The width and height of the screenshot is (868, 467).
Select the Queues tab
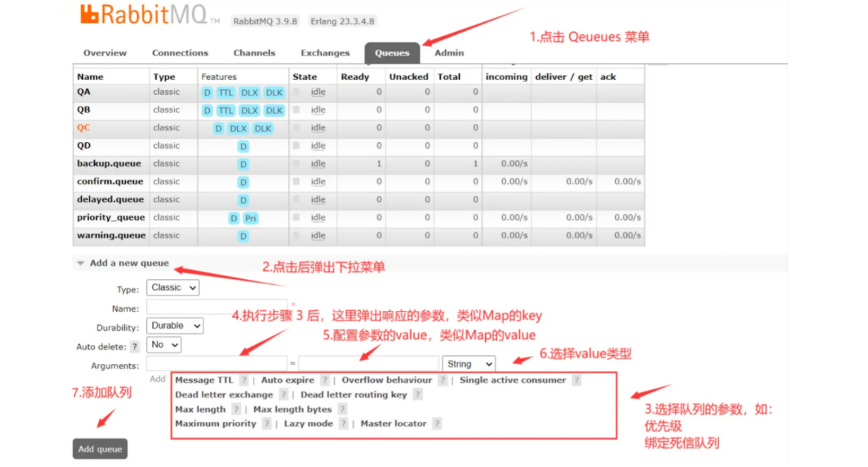point(392,53)
